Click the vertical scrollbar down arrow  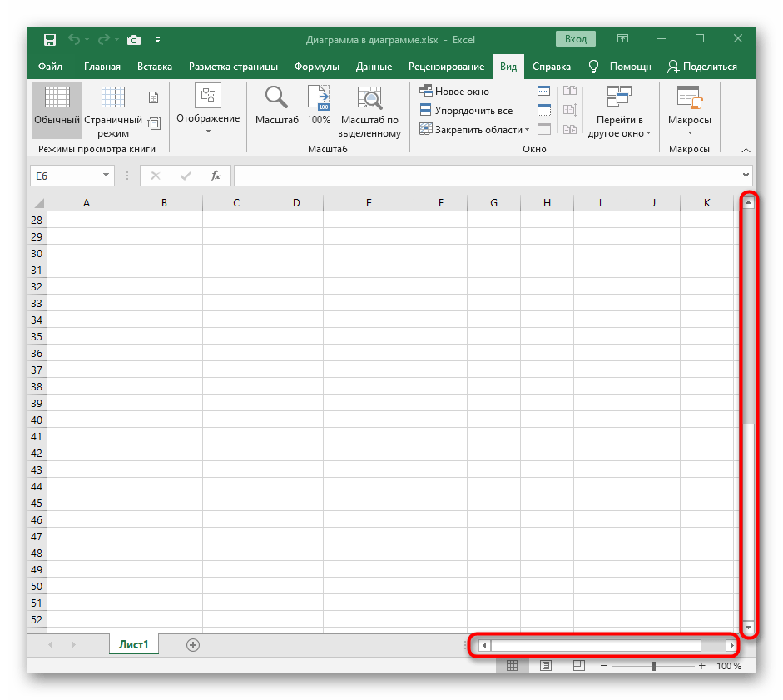[x=748, y=627]
